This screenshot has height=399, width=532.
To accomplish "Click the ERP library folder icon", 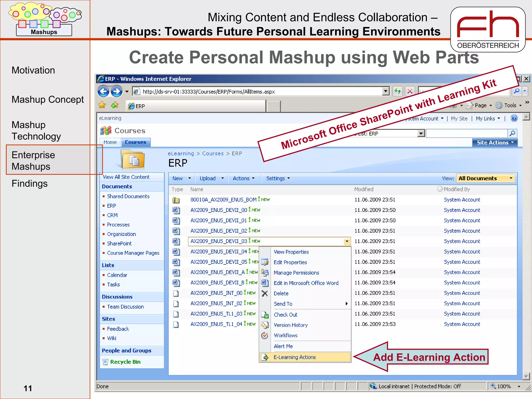I will (133, 160).
